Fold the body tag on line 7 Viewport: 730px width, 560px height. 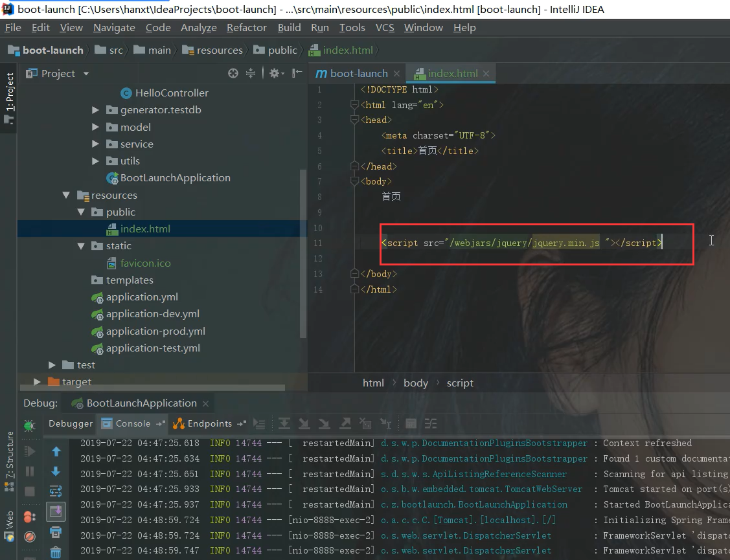pyautogui.click(x=354, y=181)
